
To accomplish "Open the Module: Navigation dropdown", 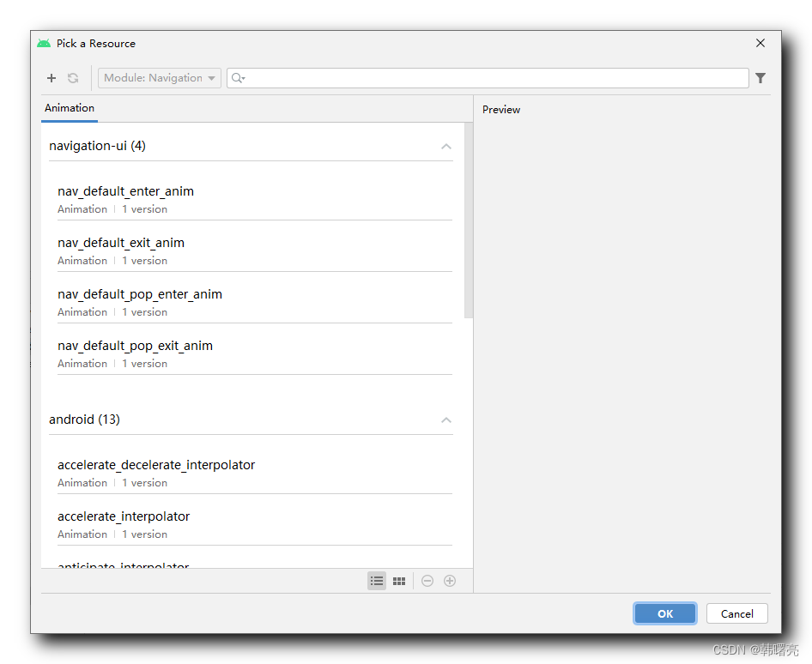I will click(x=160, y=78).
